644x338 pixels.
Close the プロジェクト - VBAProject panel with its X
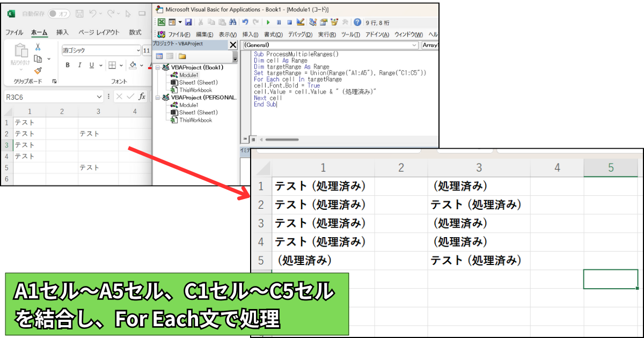[233, 45]
